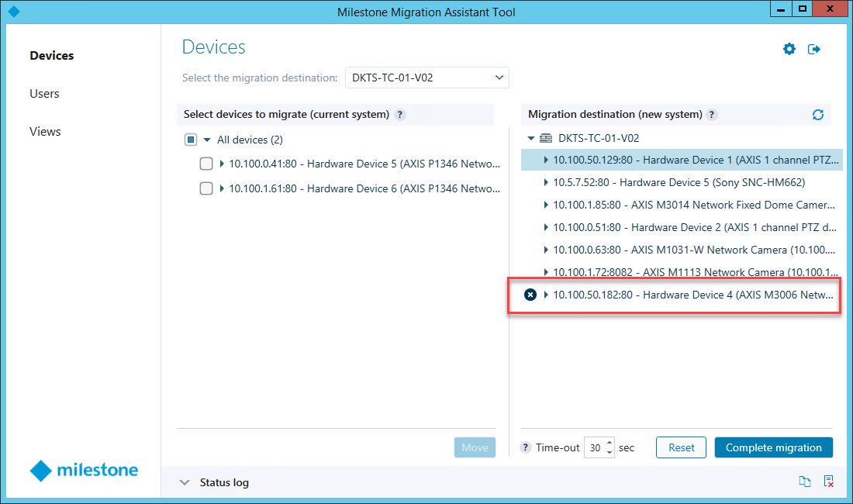Switch to the Views section
The height and width of the screenshot is (504, 853).
coord(45,132)
